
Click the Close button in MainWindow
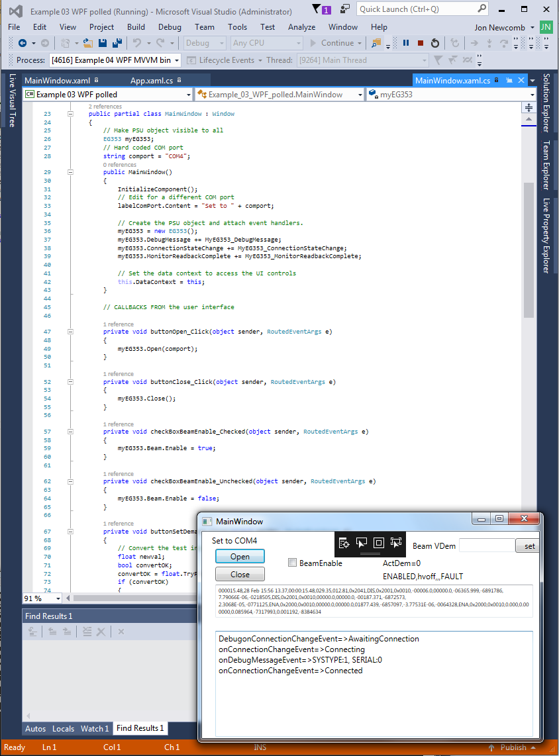click(240, 574)
